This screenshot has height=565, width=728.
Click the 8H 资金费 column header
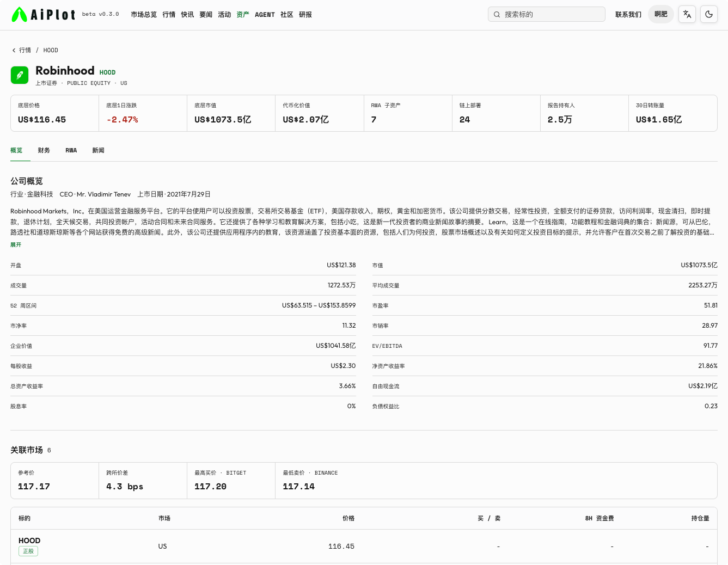[x=599, y=518]
